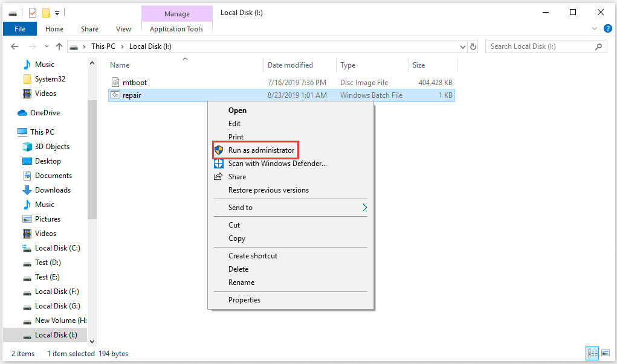617x364 pixels.
Task: Sort files by the Size column
Action: tap(419, 65)
